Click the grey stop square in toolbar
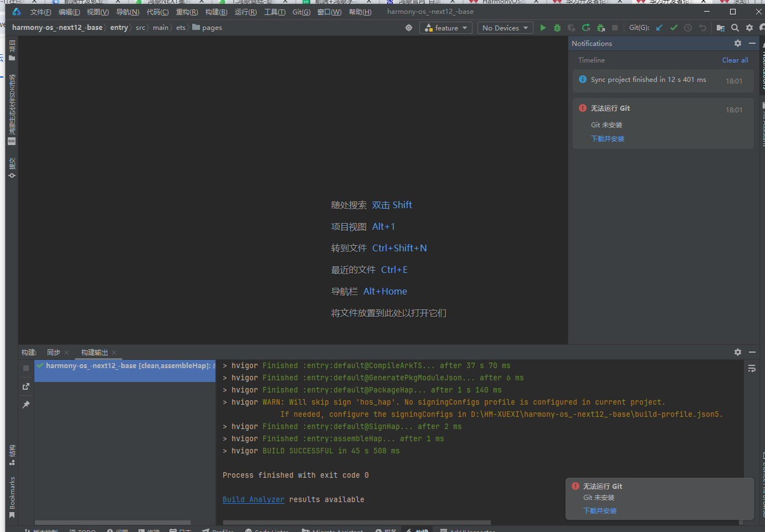Screen dimensions: 765x532 (x=615, y=28)
